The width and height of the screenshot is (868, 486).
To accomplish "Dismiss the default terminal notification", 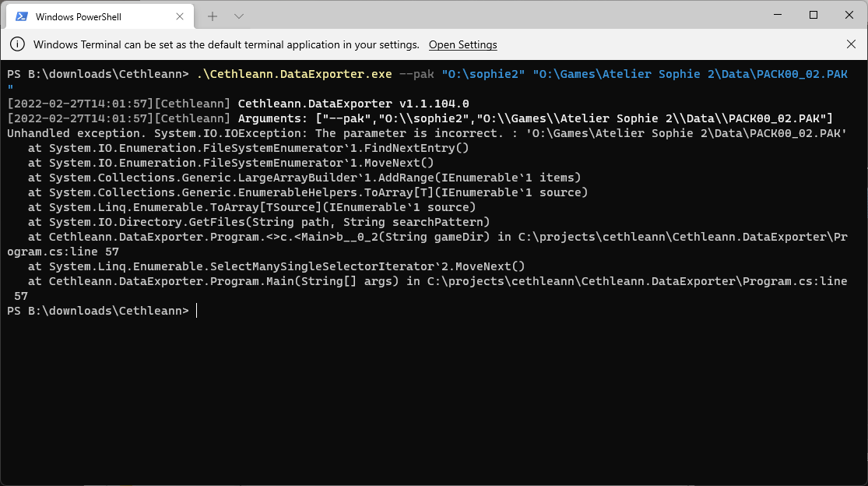I will [x=851, y=44].
